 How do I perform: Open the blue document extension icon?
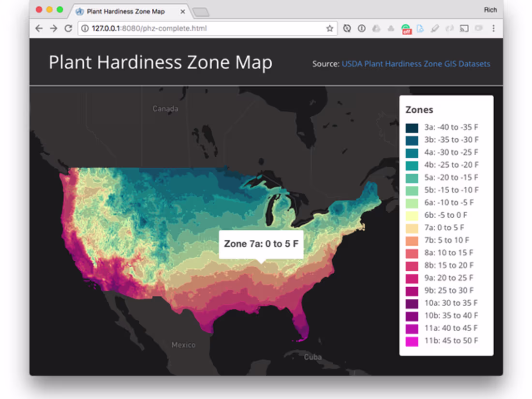[420, 28]
